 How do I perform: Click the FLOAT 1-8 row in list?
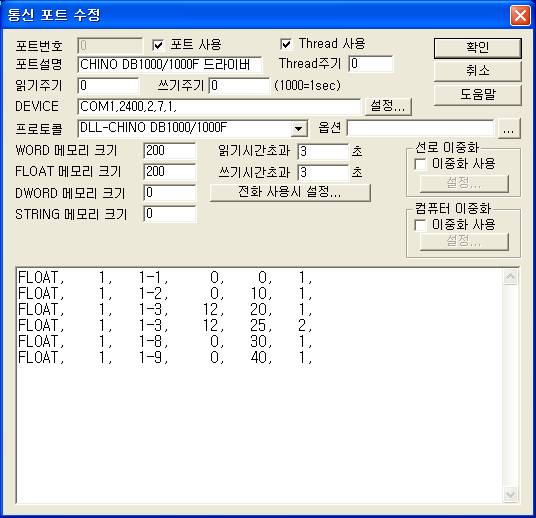(164, 341)
